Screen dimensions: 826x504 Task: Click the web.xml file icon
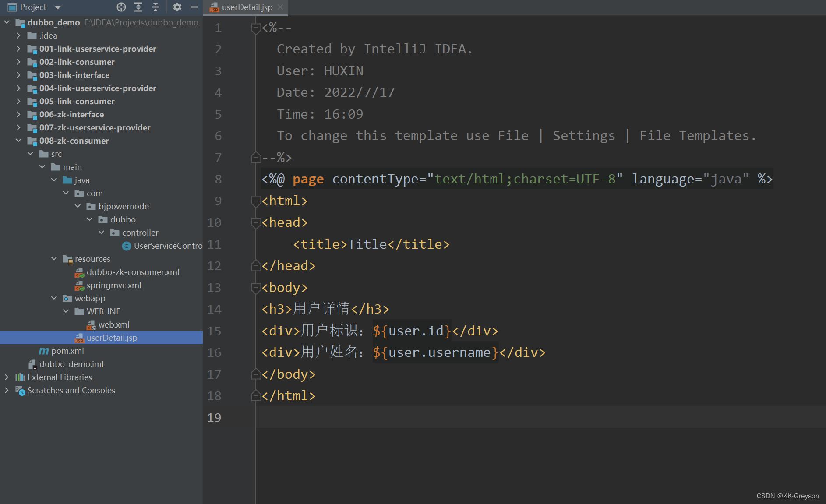pyautogui.click(x=91, y=325)
